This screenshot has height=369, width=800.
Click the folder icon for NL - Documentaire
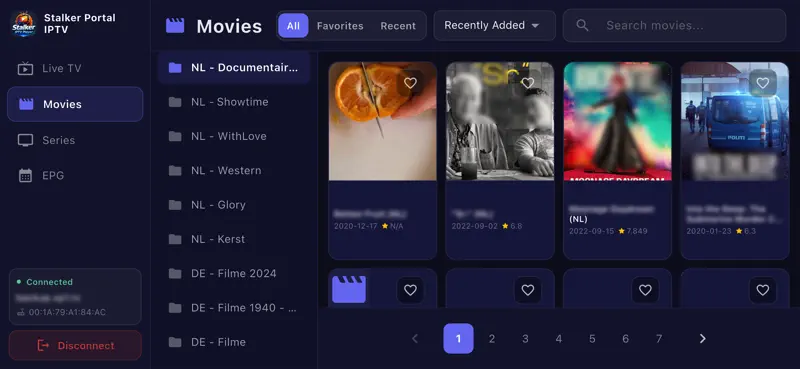175,67
